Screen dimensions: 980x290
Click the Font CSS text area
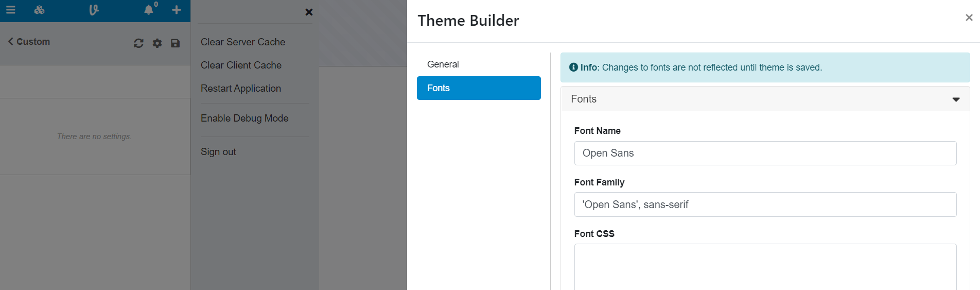[x=765, y=267]
